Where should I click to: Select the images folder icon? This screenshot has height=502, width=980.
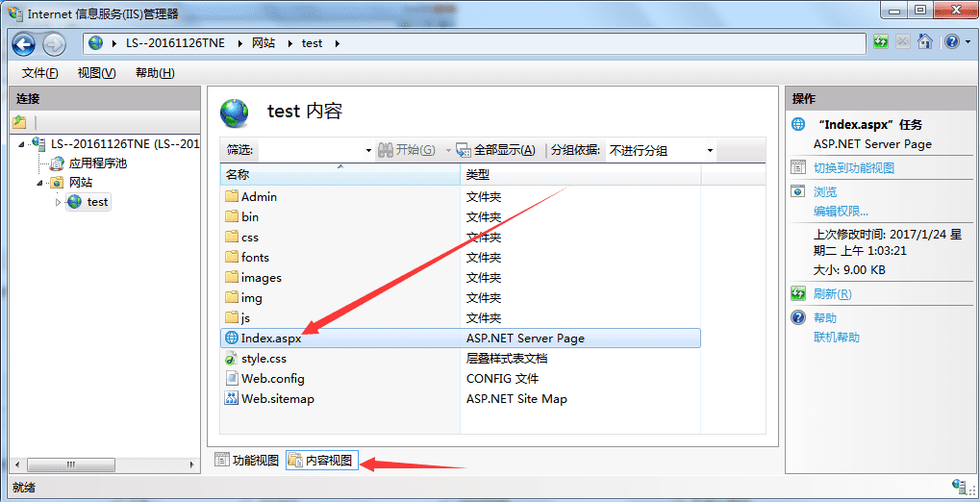(232, 277)
